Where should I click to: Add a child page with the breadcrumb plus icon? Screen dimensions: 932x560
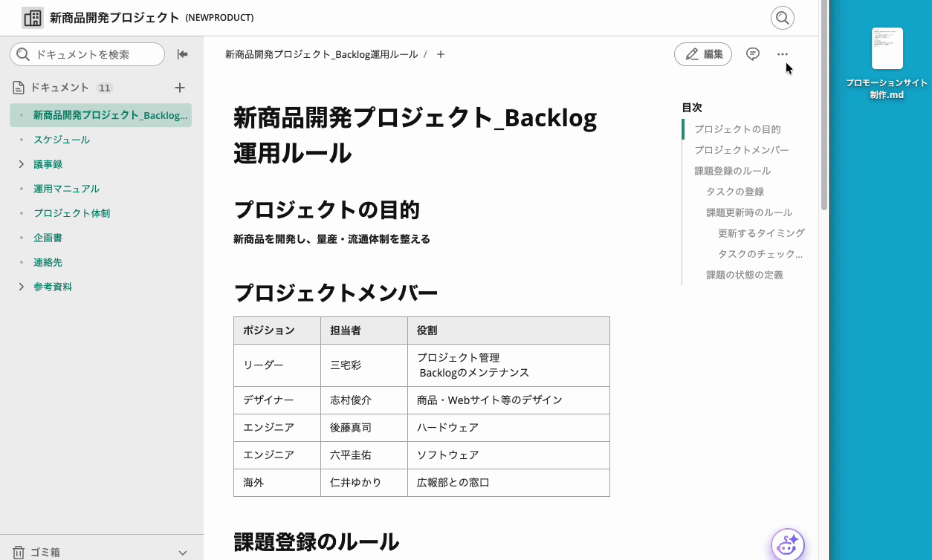pyautogui.click(x=440, y=53)
